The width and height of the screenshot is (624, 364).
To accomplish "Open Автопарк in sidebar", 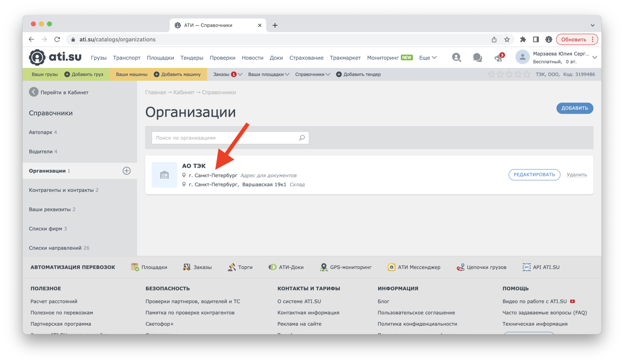I will click(x=43, y=132).
